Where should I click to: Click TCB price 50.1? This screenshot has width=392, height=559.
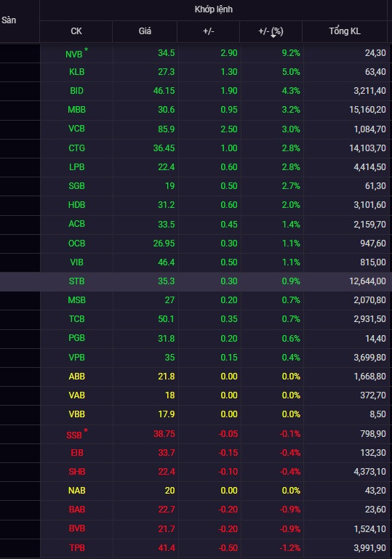167,319
